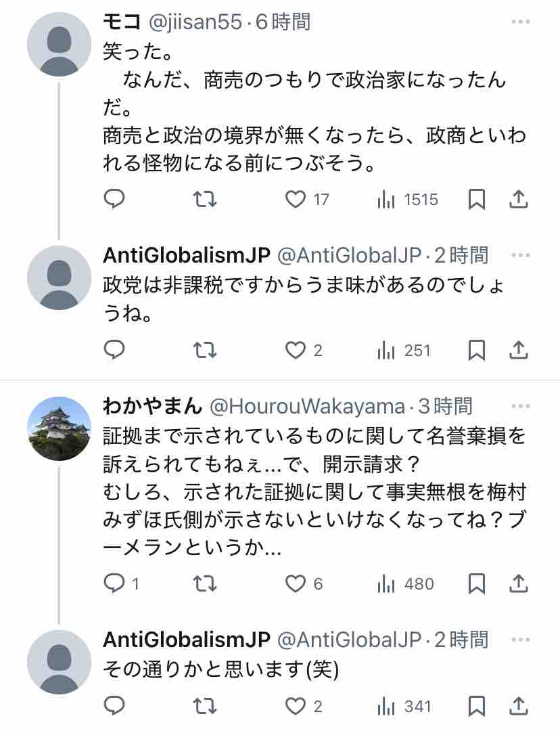Bookmark わかやまん's tweet with 480 views

[x=477, y=583]
